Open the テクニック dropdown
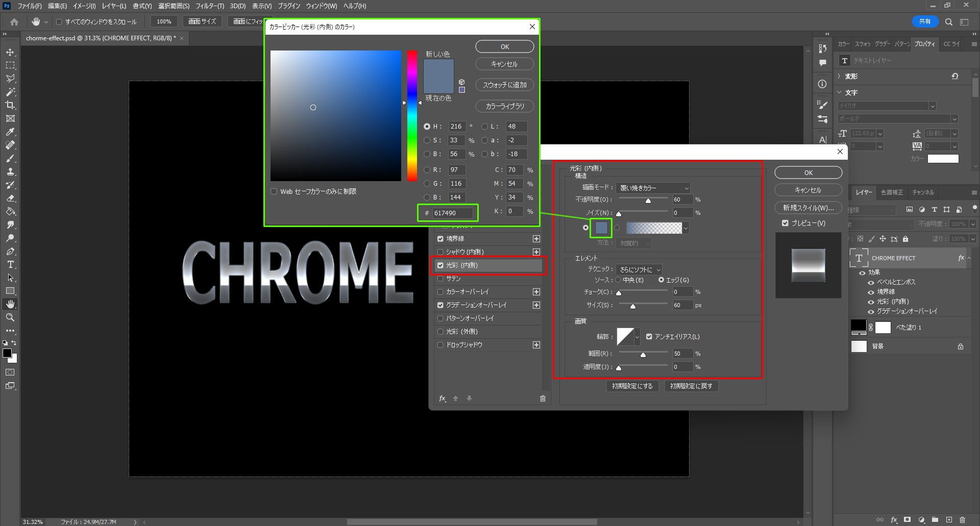The height and width of the screenshot is (526, 980). pyautogui.click(x=639, y=269)
